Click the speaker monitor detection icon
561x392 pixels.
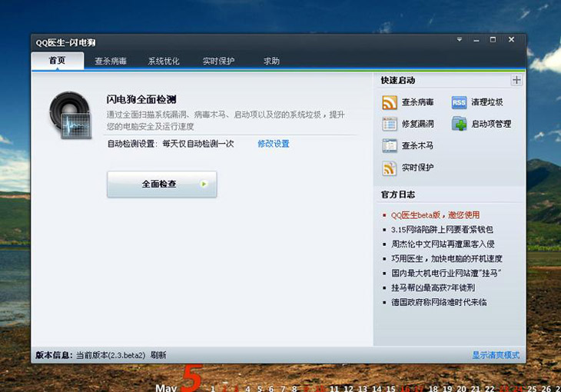(71, 115)
